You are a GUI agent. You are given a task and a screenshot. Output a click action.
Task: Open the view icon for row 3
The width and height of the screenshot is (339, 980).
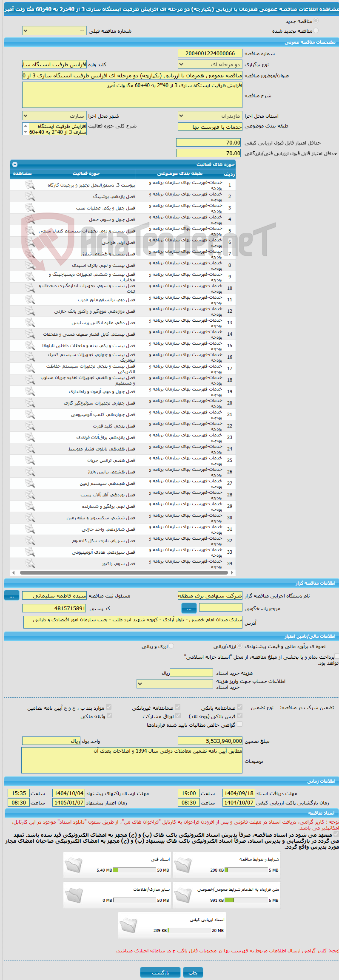[x=30, y=208]
